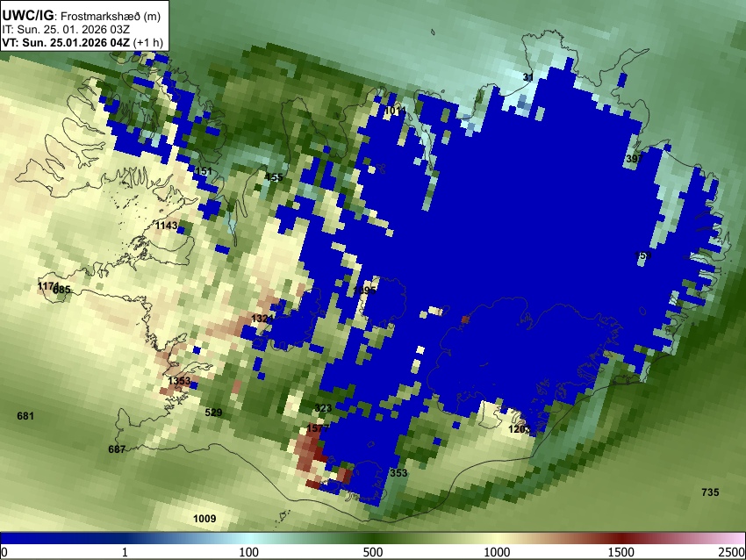Click the map value 397
Viewport: 746px width, 560px height.
click(x=635, y=159)
